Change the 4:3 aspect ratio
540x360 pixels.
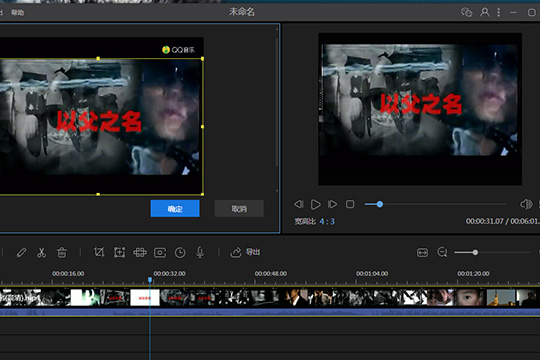coord(327,222)
